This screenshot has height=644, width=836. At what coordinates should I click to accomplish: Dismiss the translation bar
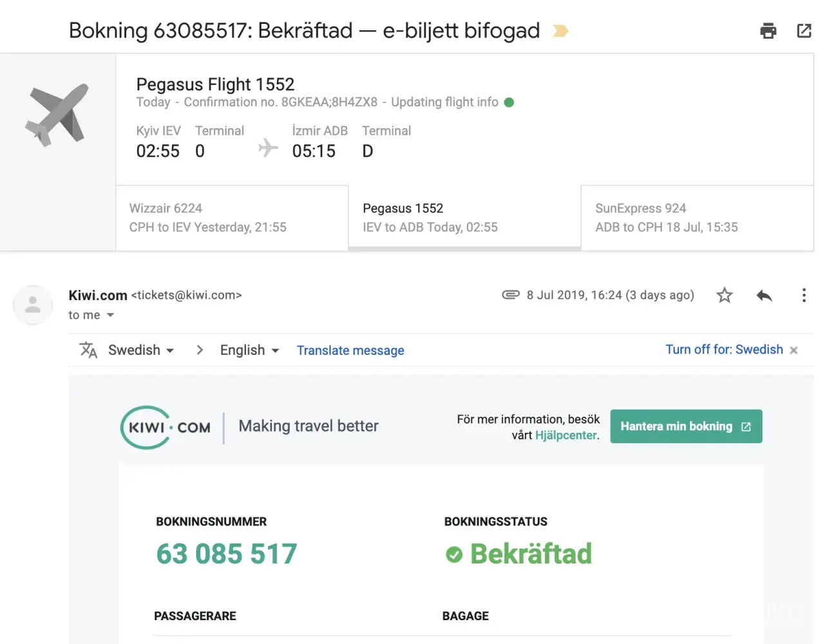(x=793, y=350)
